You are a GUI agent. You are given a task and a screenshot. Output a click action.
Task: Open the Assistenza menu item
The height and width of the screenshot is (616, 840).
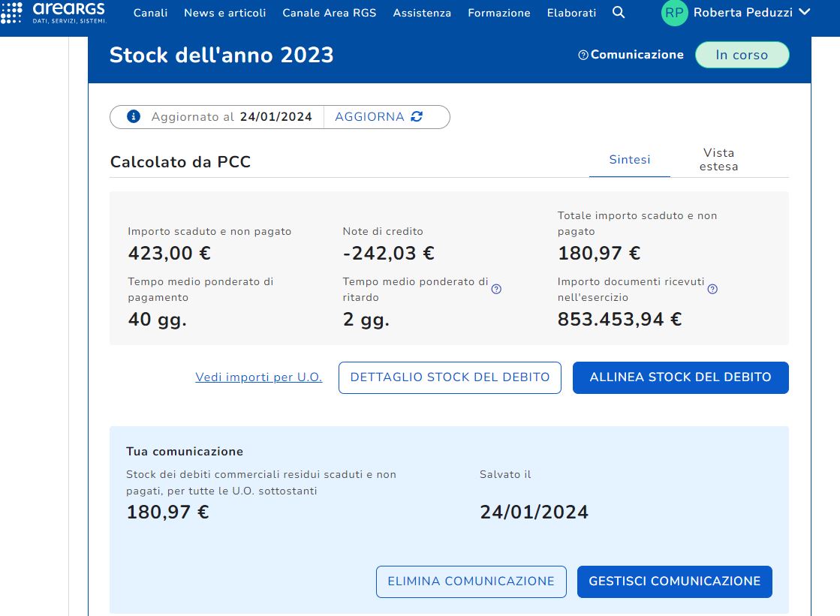[x=422, y=13]
